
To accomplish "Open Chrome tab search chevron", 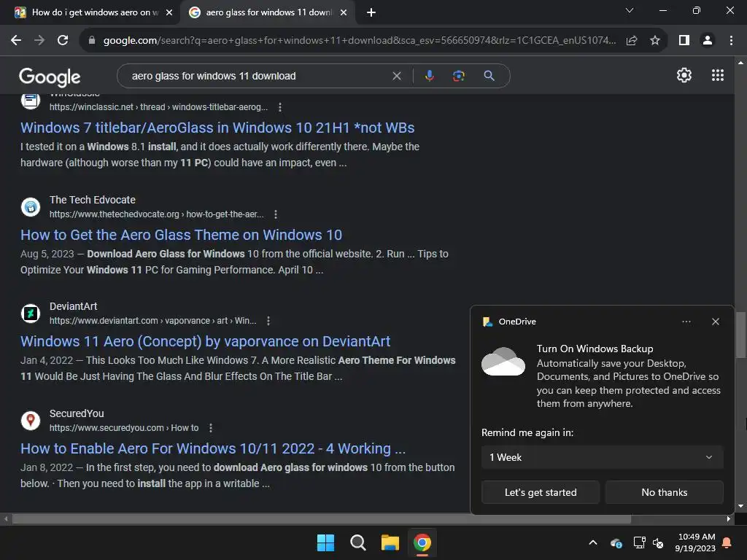I will pyautogui.click(x=630, y=10).
